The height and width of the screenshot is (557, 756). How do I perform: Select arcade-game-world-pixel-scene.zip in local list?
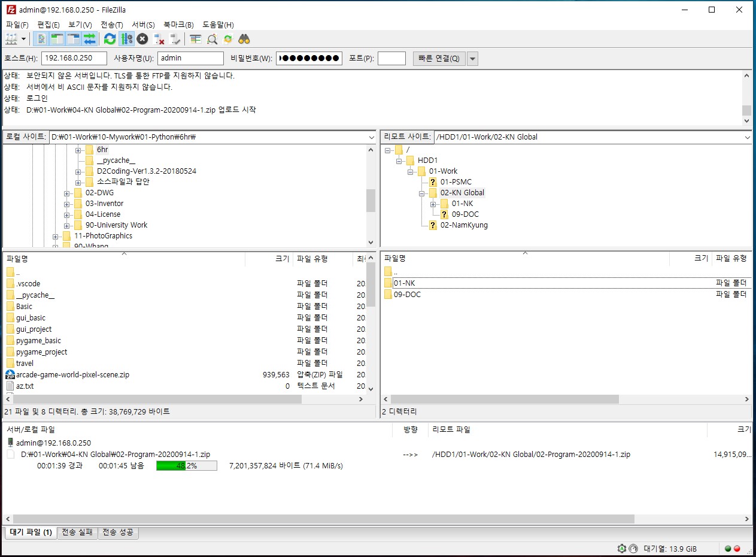(x=72, y=375)
